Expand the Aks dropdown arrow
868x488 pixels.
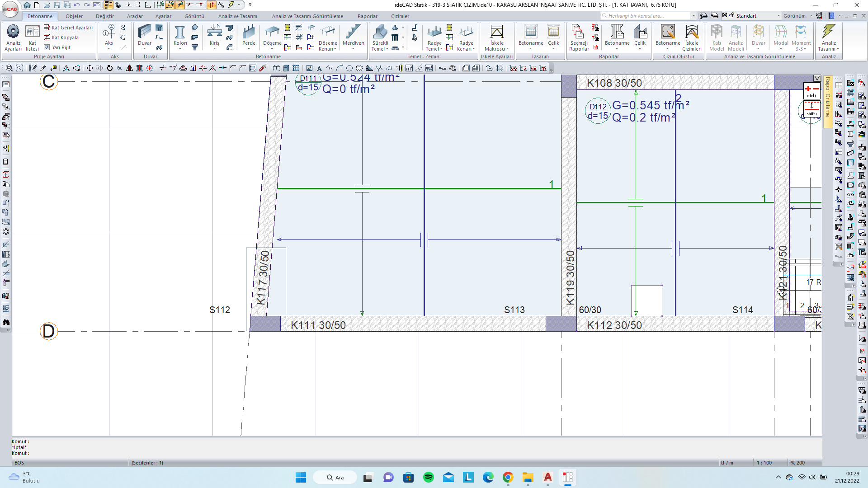coord(109,49)
